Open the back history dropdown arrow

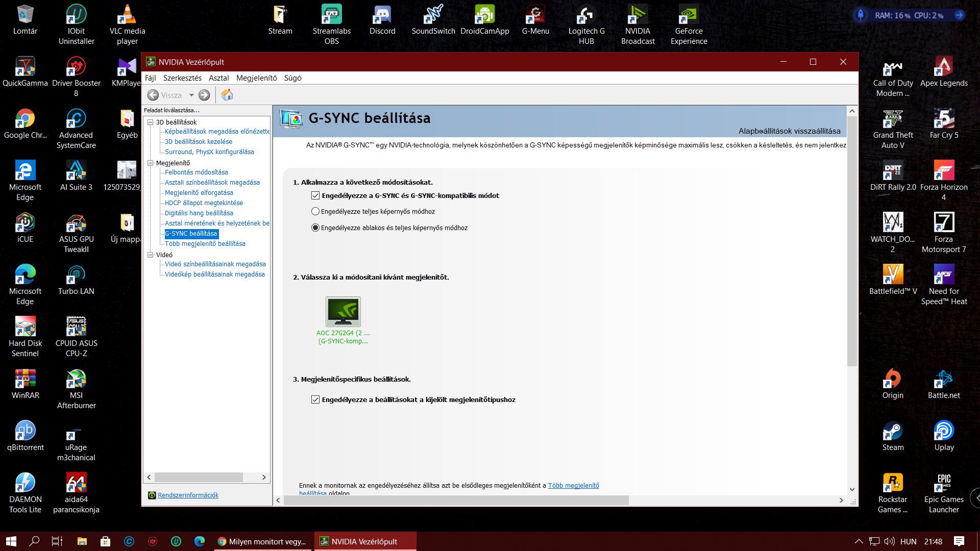tap(191, 95)
